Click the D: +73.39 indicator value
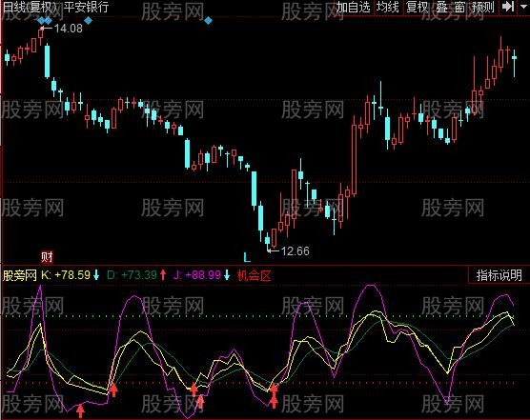 coord(132,275)
